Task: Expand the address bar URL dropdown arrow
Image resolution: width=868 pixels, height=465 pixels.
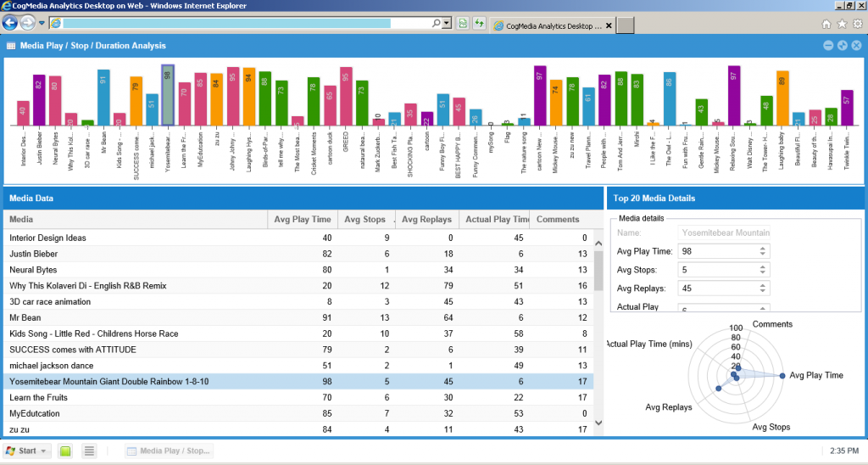Action: (x=447, y=23)
